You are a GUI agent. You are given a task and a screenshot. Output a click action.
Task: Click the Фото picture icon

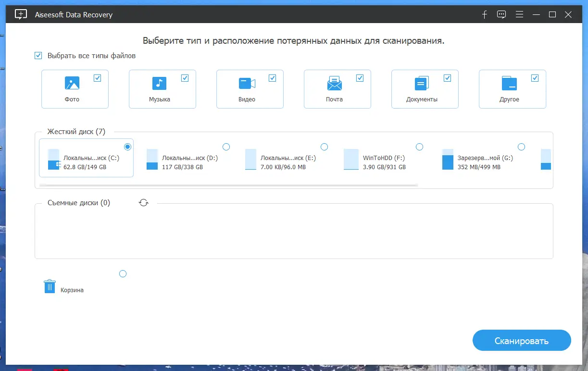pyautogui.click(x=72, y=83)
